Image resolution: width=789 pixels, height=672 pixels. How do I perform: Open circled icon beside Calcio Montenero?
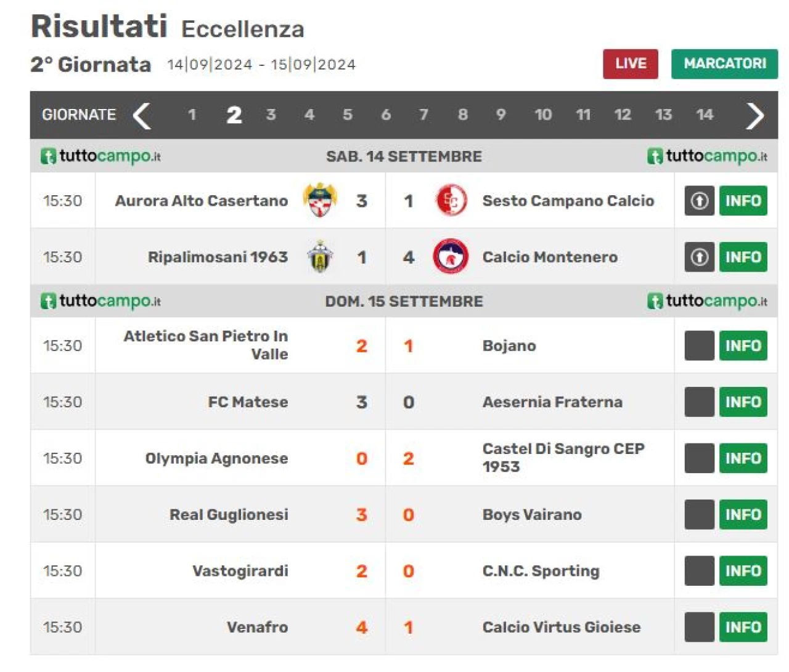tap(699, 257)
